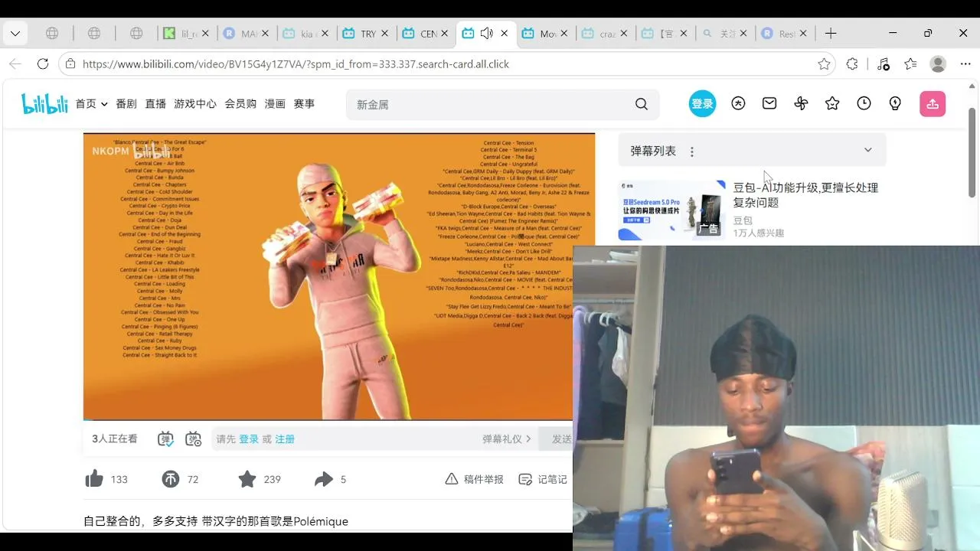Open 番剧 navigation item
The image size is (980, 551).
tap(126, 104)
